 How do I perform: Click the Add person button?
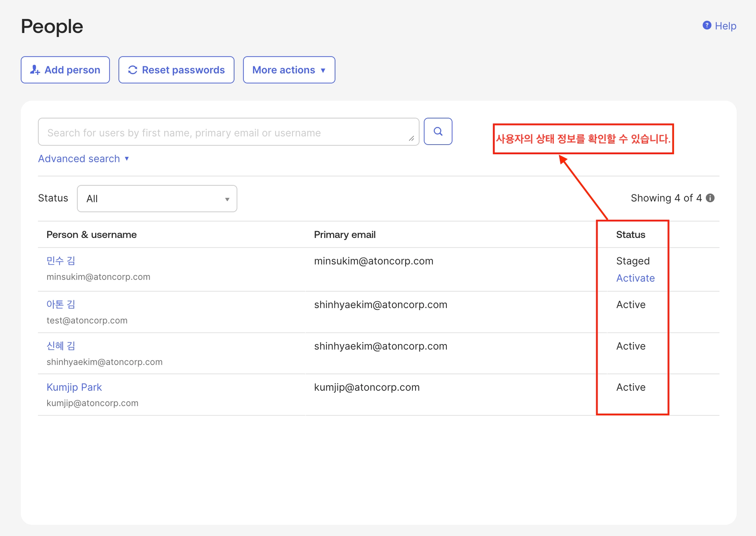(65, 70)
